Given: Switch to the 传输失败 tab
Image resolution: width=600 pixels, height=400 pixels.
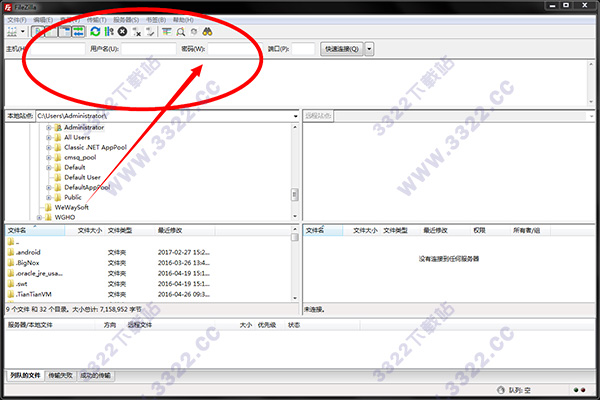Looking at the screenshot, I should coord(60,376).
